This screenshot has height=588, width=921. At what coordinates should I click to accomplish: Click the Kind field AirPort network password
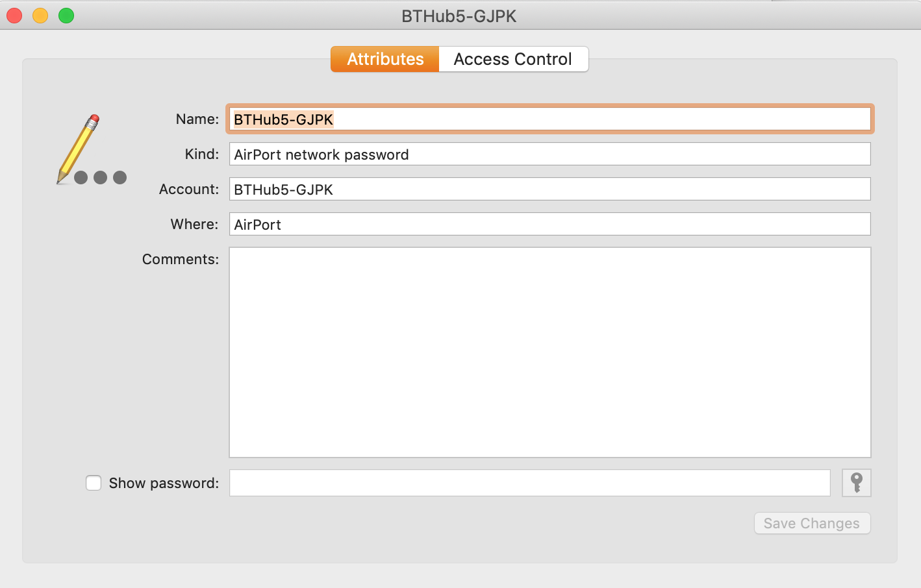click(549, 154)
